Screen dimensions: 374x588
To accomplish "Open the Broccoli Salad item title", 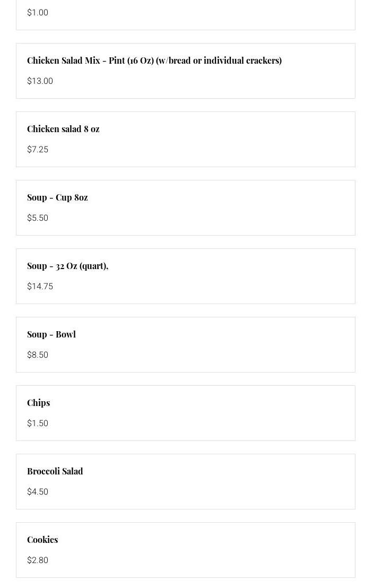I will click(x=55, y=471).
